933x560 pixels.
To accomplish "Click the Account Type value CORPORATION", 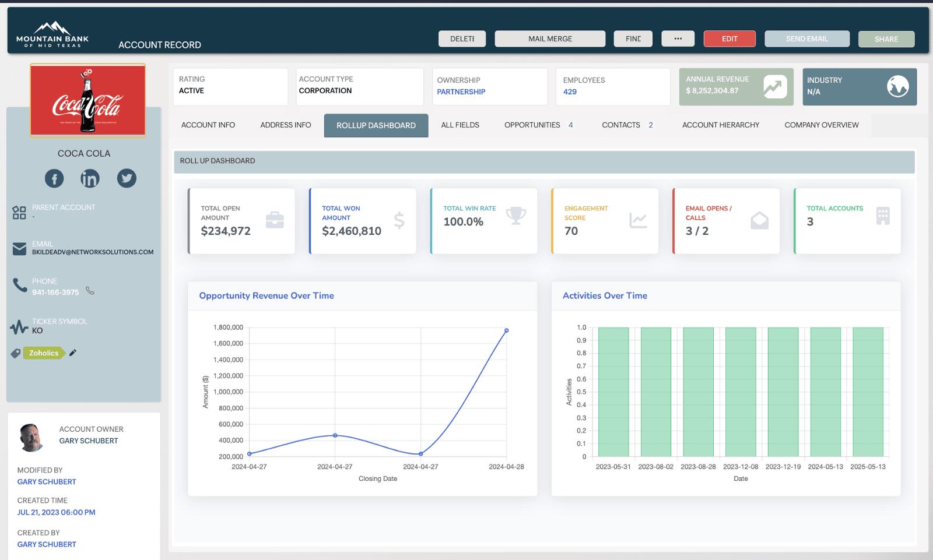I will [x=325, y=90].
